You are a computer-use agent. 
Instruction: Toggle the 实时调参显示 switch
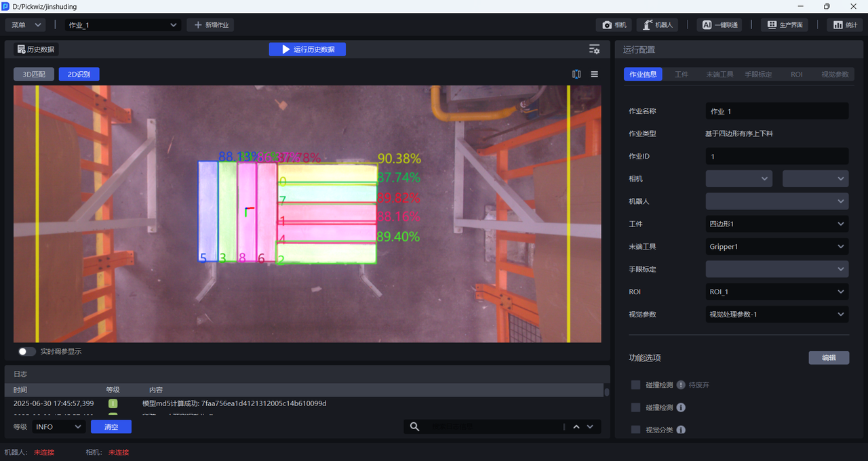coord(27,352)
